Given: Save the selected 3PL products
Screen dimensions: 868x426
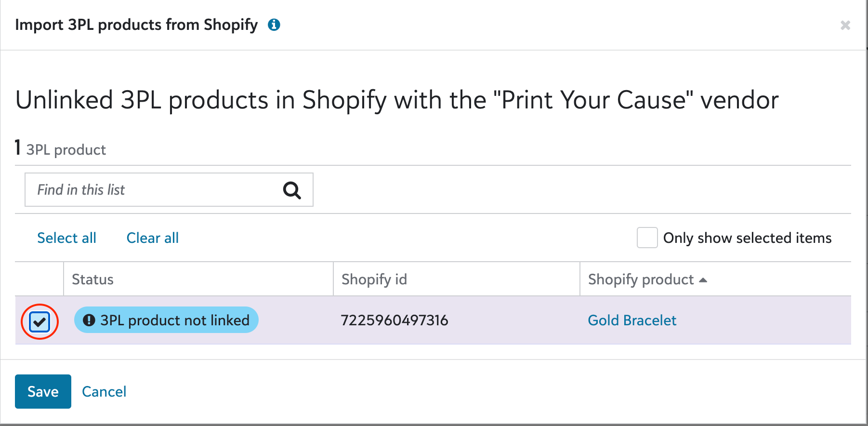Looking at the screenshot, I should coord(43,391).
